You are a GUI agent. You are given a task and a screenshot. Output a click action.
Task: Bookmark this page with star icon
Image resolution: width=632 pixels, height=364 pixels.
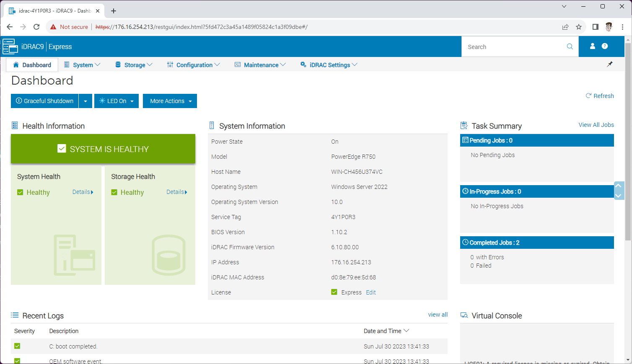click(579, 27)
